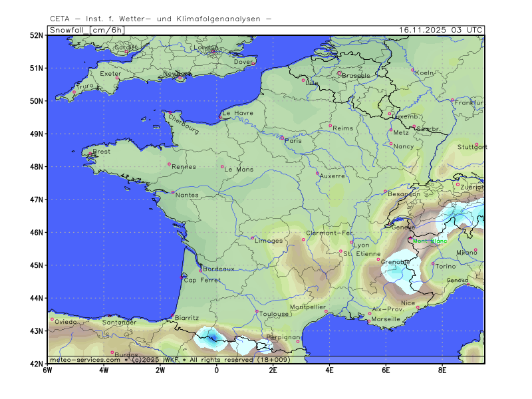Click the Brest city marker

coord(90,154)
